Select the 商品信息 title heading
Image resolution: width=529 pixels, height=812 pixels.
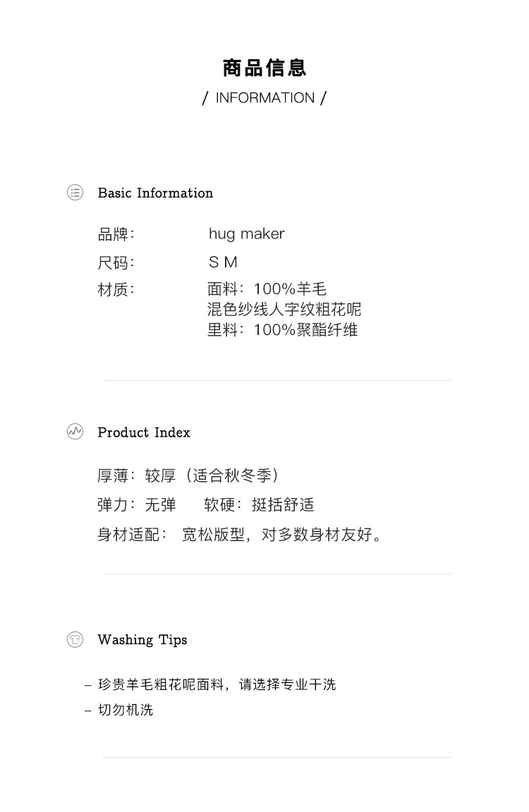point(264,68)
